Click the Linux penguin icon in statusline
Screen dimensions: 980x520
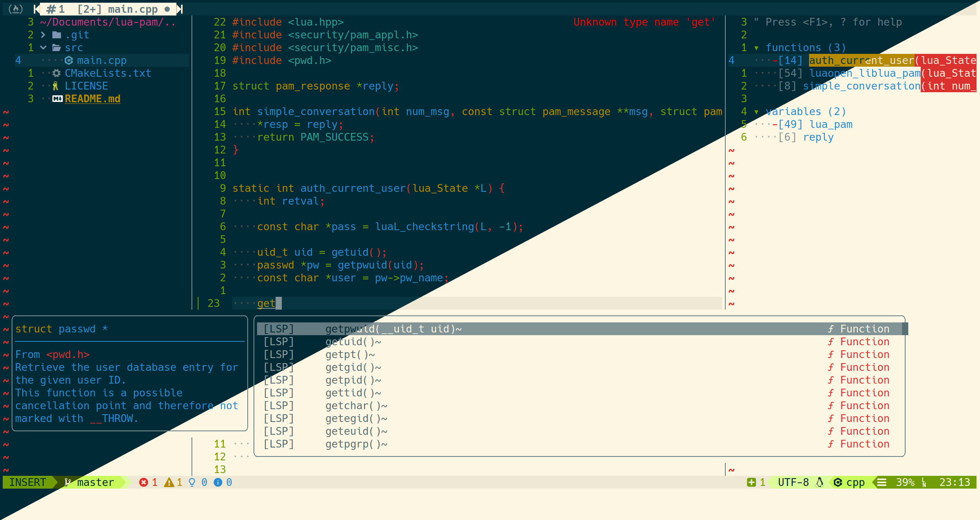(x=820, y=482)
